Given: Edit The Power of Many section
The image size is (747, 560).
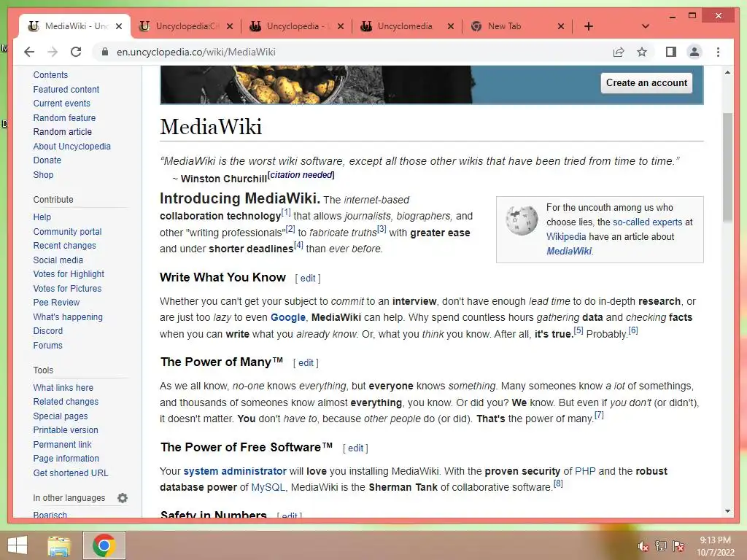Looking at the screenshot, I should 306,363.
